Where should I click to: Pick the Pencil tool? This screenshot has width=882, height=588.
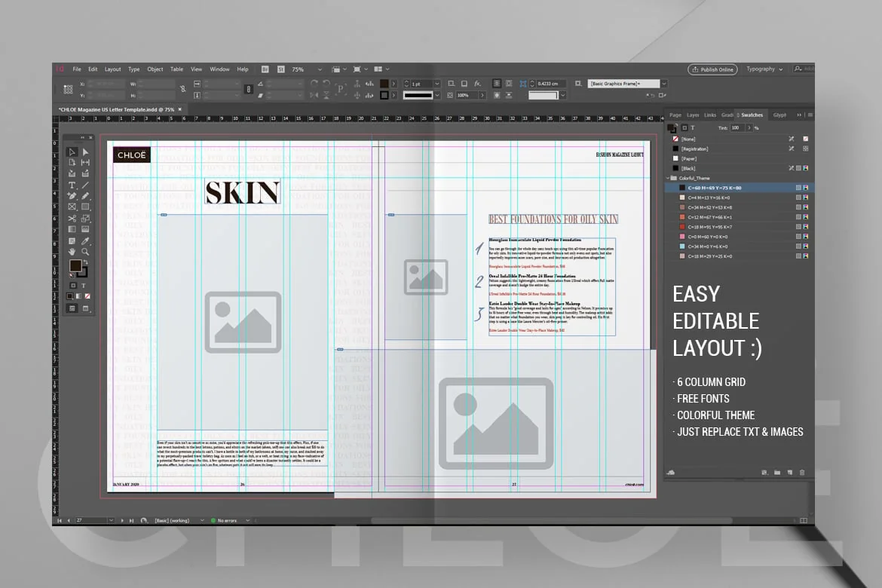(x=85, y=196)
